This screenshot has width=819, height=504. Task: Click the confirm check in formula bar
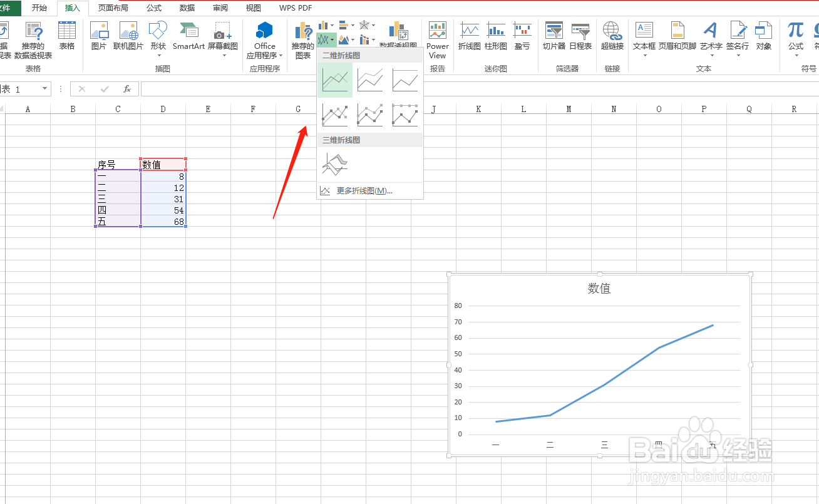[x=105, y=89]
